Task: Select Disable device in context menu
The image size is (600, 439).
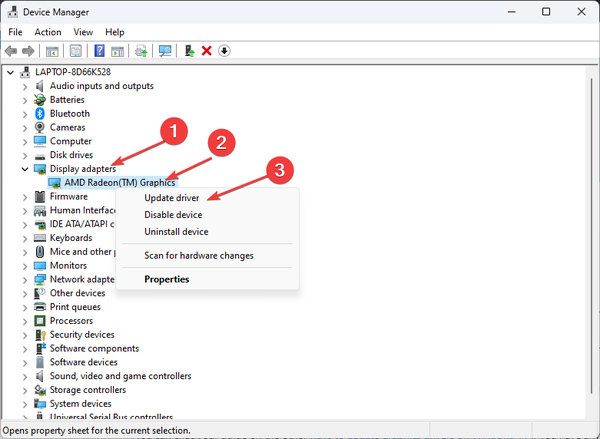Action: tap(173, 215)
